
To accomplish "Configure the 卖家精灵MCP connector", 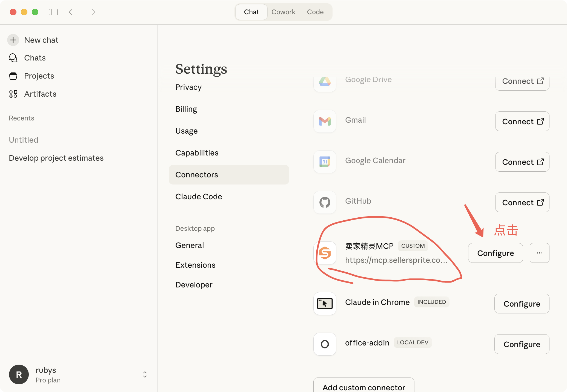I will pos(495,253).
